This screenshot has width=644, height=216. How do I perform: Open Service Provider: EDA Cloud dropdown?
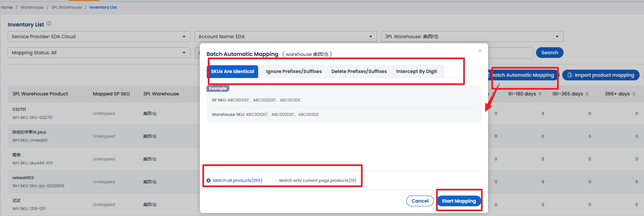pos(99,37)
